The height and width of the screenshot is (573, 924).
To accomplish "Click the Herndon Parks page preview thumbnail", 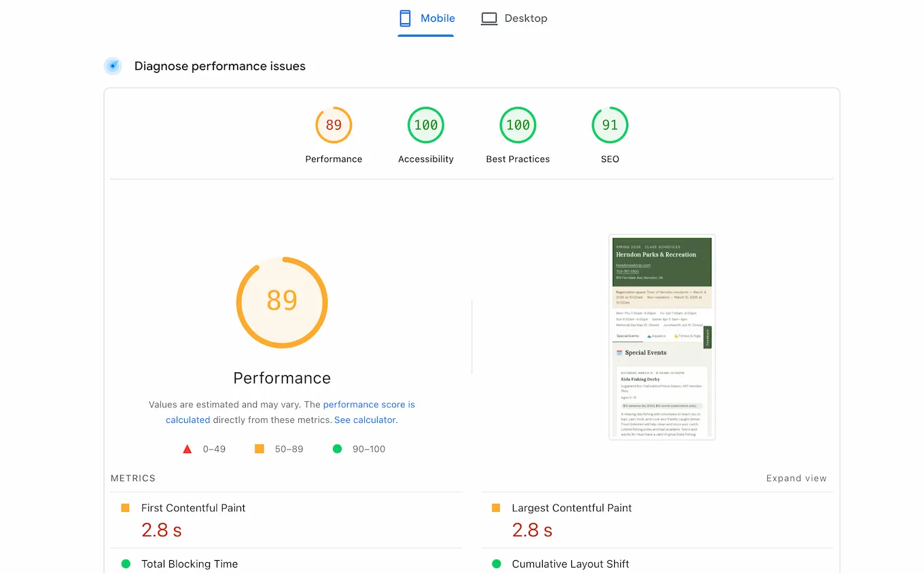I will click(x=662, y=335).
